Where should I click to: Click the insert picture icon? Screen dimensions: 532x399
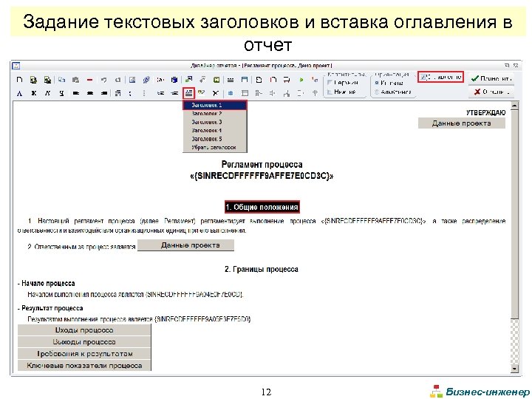coord(132,80)
